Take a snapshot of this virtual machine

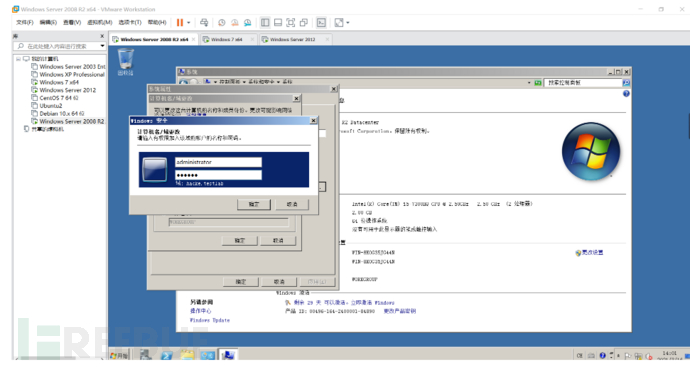tap(222, 22)
